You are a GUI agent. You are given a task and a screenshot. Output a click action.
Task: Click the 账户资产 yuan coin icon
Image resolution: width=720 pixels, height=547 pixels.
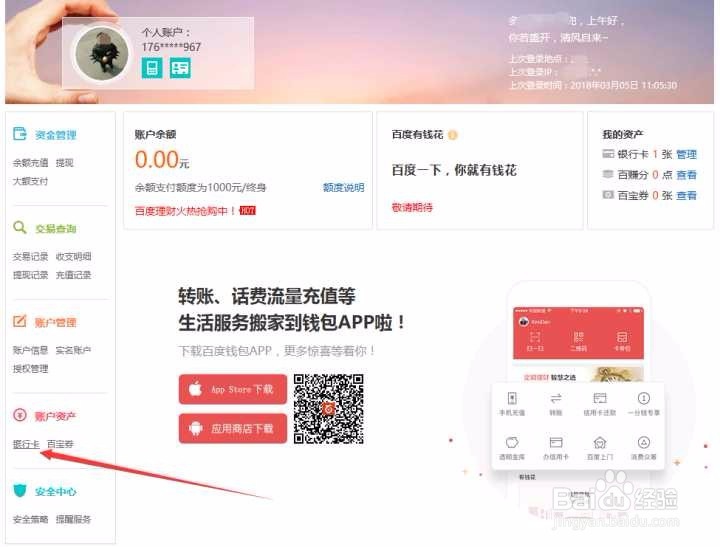[20, 415]
